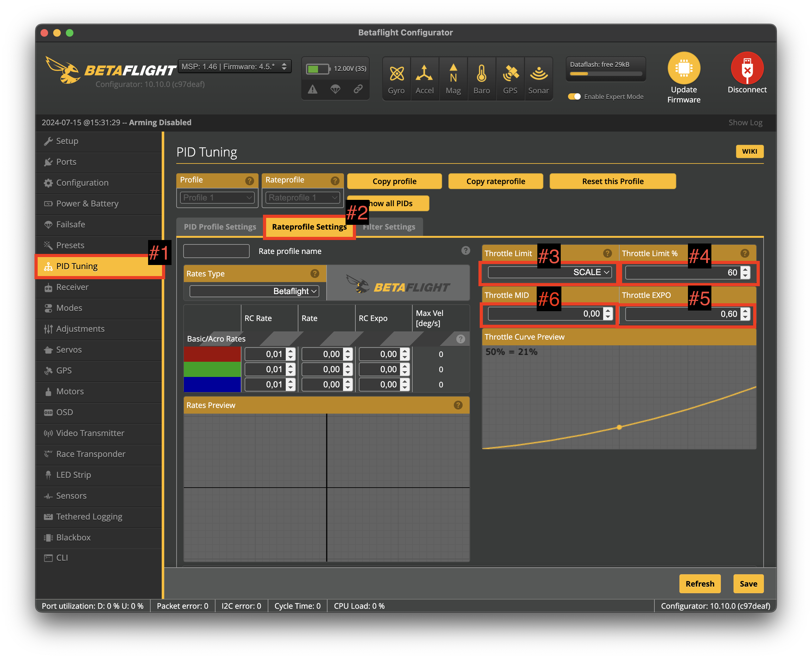
Task: Open the OSD sidebar tab
Action: click(99, 412)
